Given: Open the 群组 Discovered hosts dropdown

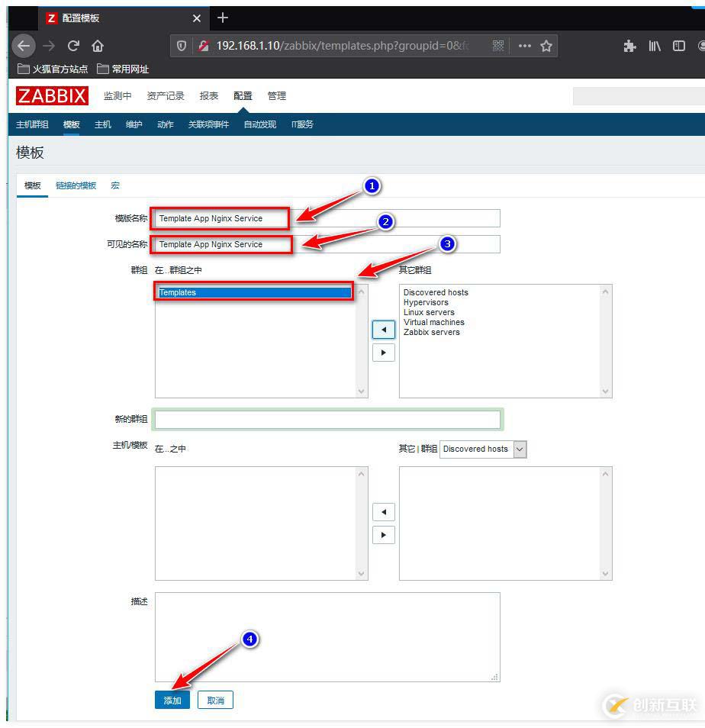Looking at the screenshot, I should point(483,449).
